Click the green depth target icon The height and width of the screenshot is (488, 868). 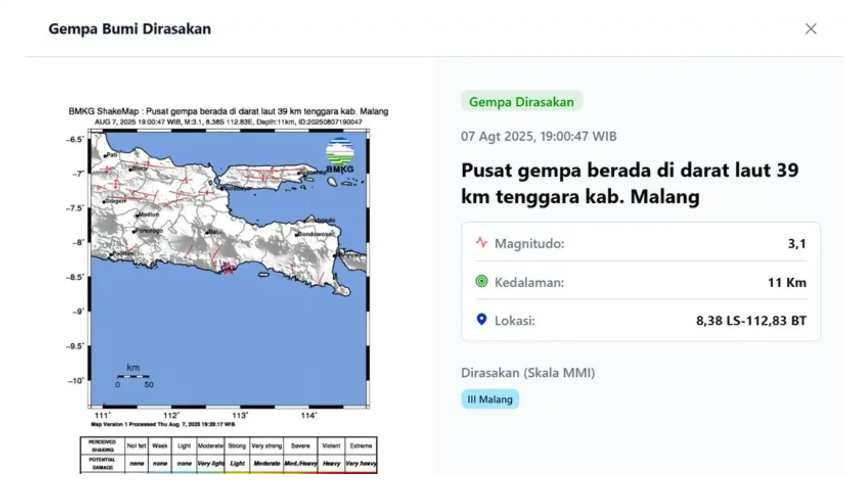(x=481, y=281)
